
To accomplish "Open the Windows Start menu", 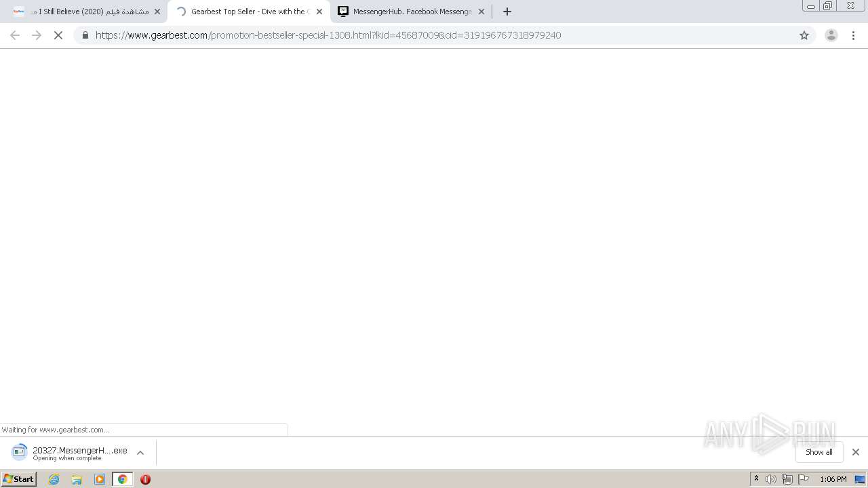I will pyautogui.click(x=18, y=479).
